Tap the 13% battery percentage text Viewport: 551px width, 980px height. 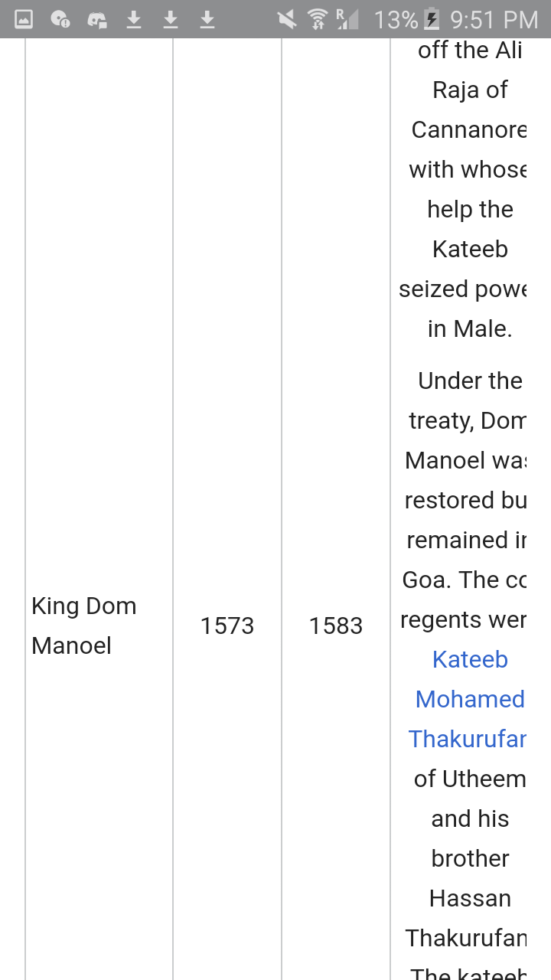tap(396, 19)
